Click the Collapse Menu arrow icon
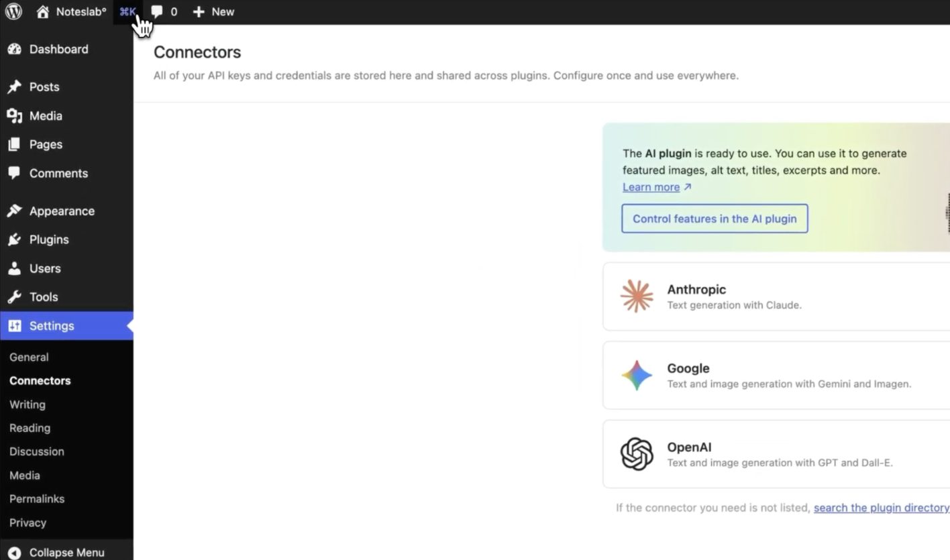The image size is (950, 560). (14, 553)
